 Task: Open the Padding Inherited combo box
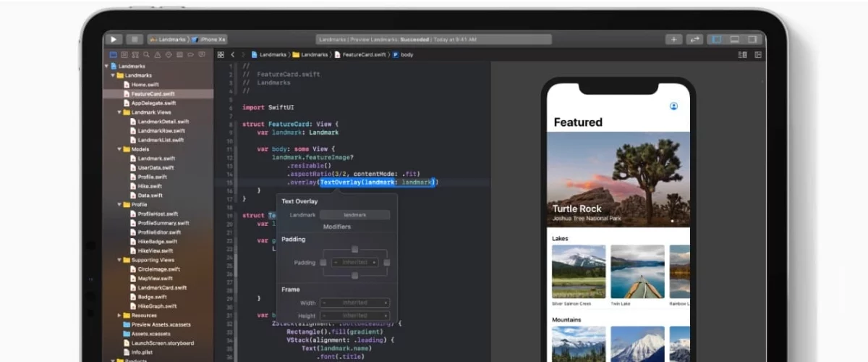click(354, 262)
